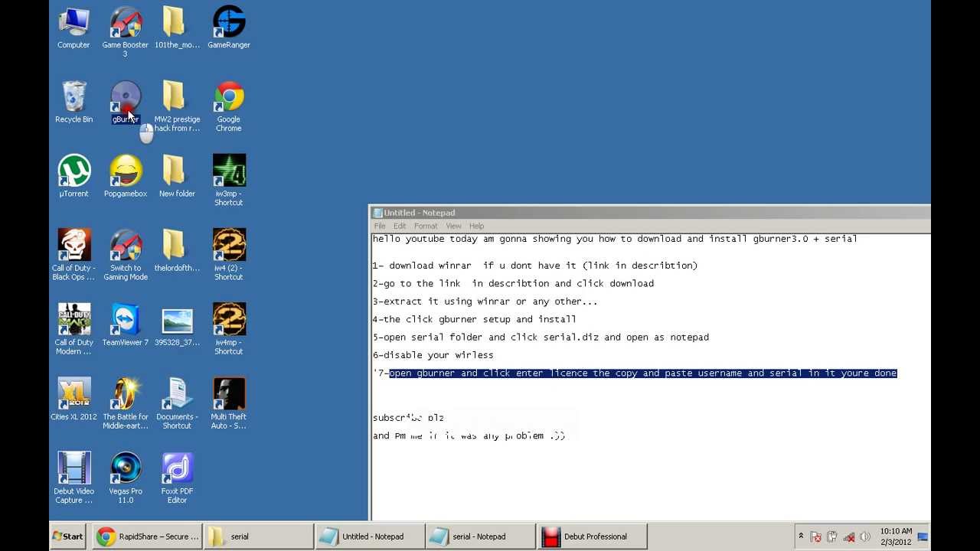
Task: Activate Switch to Gaming Mode
Action: click(x=125, y=245)
